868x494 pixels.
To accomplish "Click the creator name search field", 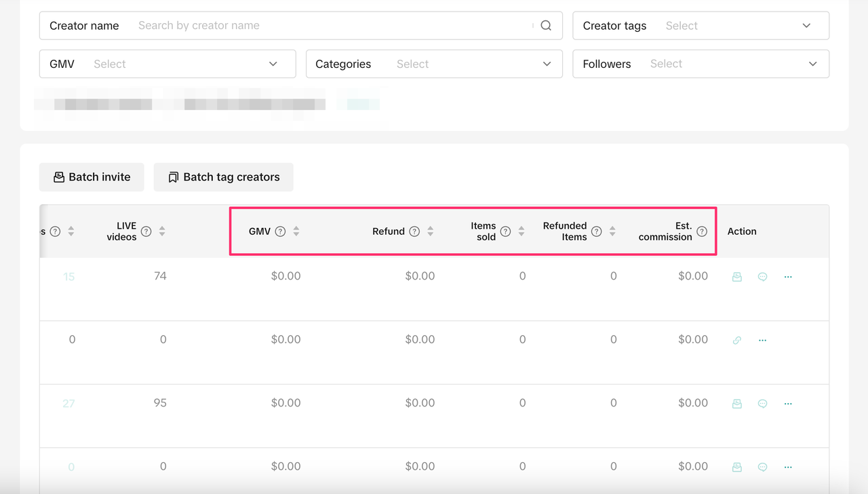I will point(332,26).
